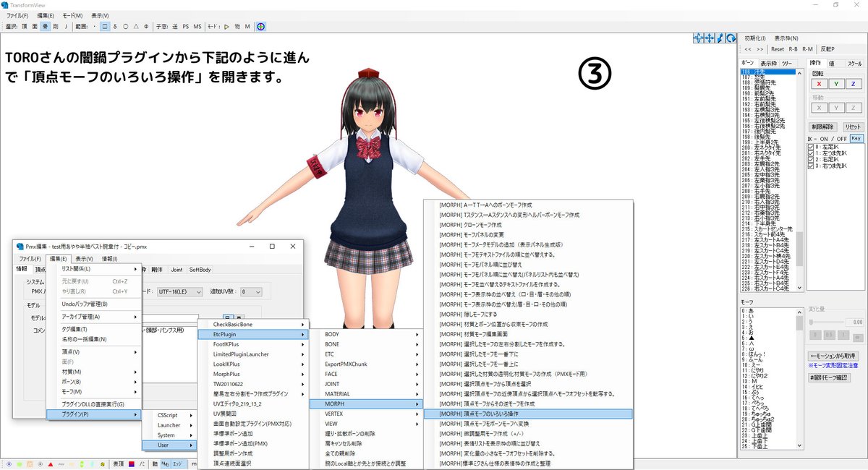The image size is (868, 470).
Task: Select 頂 vertex selection mode on the toolbar
Action: pyautogui.click(x=25, y=26)
